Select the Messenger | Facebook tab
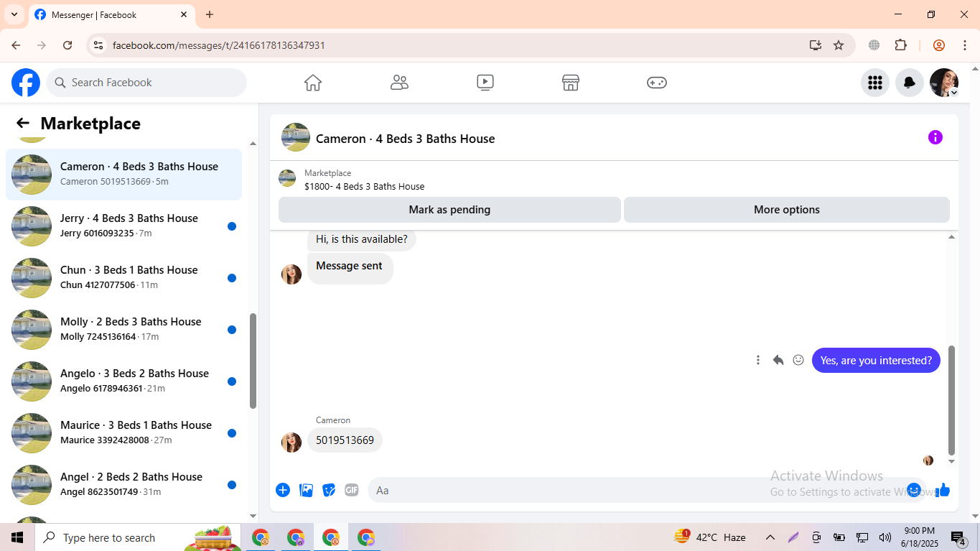This screenshot has width=980, height=551. tap(111, 15)
